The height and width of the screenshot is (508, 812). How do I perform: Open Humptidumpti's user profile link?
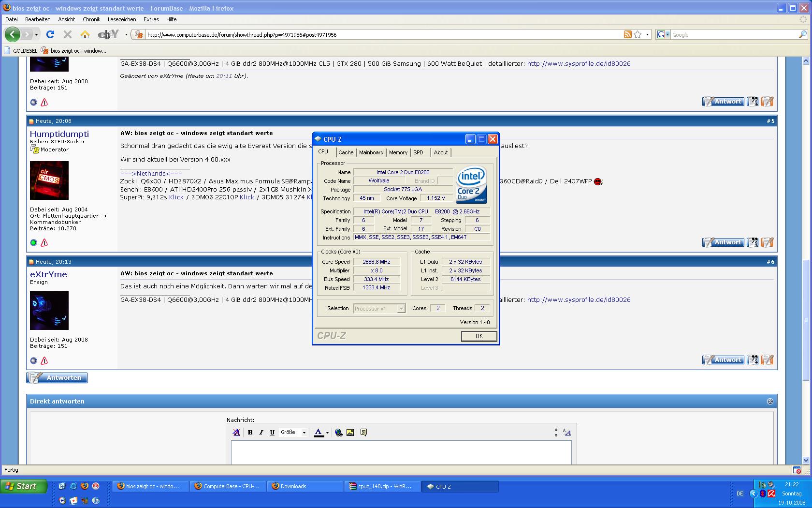pyautogui.click(x=59, y=134)
